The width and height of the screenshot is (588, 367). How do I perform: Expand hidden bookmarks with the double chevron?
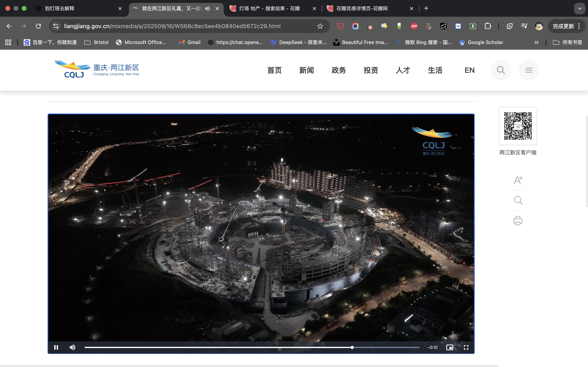tap(537, 42)
